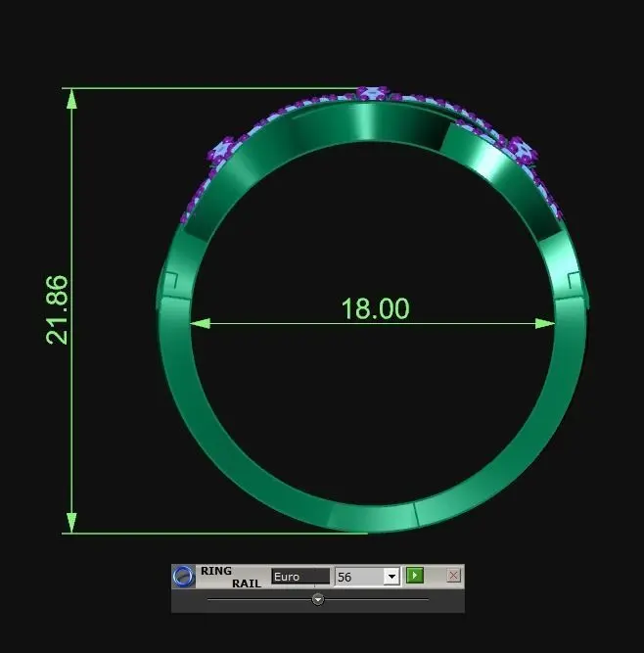Select the 21.86 height dimension text
Viewport: 644px width, 653px height.
tap(57, 309)
